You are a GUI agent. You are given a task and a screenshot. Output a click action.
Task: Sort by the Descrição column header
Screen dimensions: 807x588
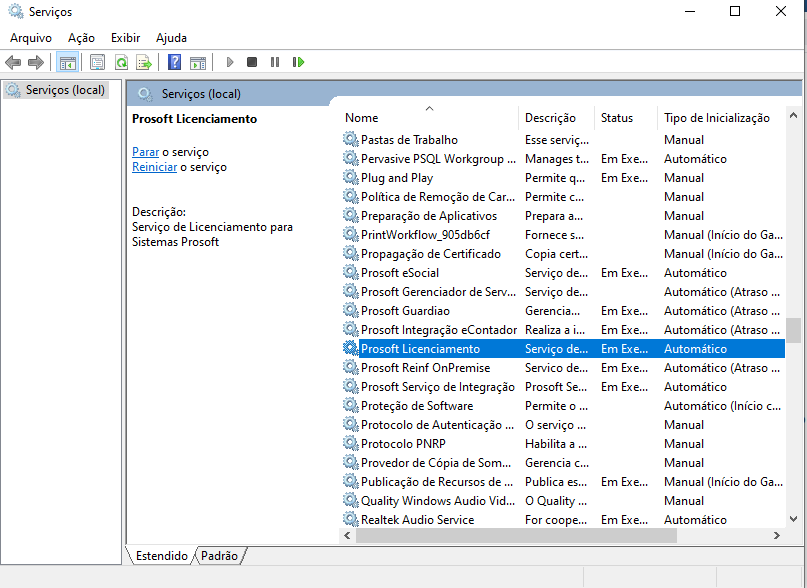pyautogui.click(x=557, y=117)
